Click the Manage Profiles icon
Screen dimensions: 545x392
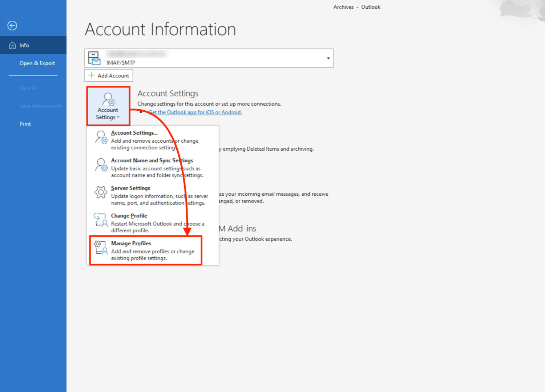(x=100, y=248)
